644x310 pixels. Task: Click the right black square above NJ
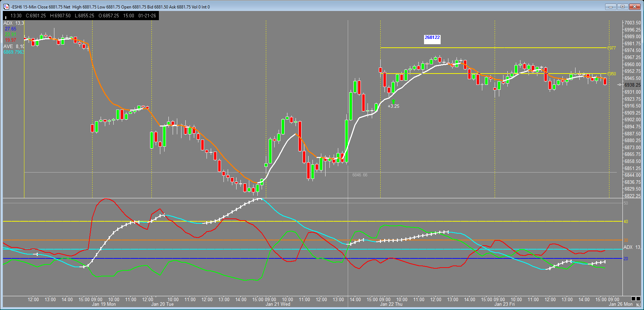pyautogui.click(x=638, y=299)
